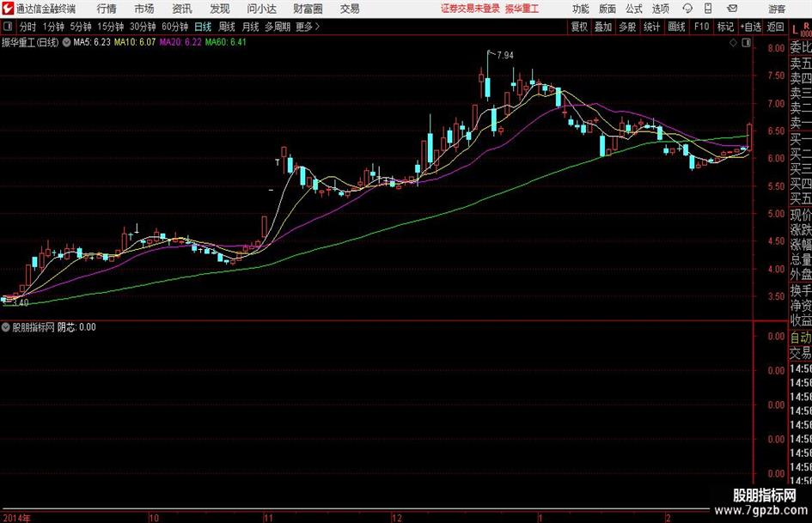Click the diamond icon at chart top-right

(x=733, y=43)
